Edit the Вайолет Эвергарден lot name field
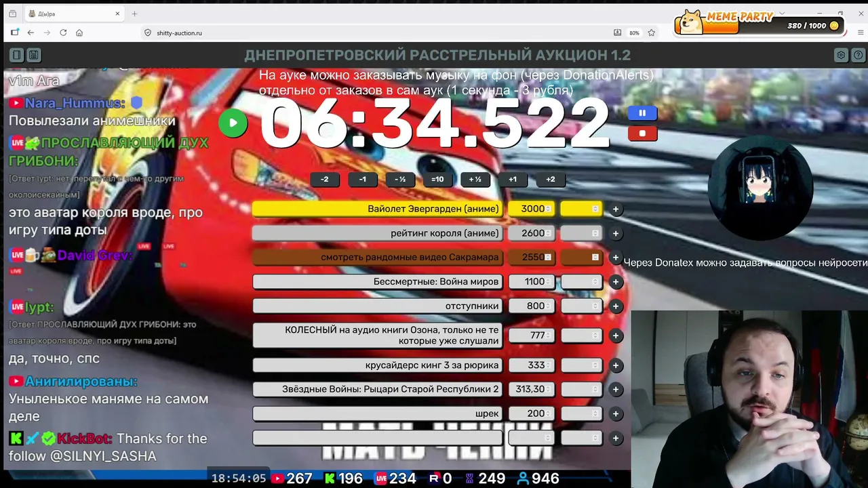 pos(378,209)
